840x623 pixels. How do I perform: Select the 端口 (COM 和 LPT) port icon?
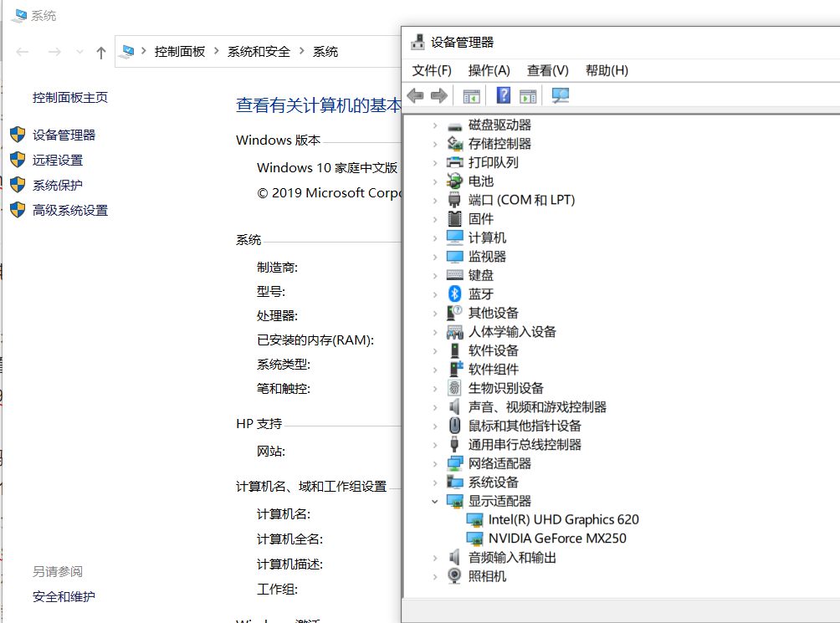pyautogui.click(x=455, y=200)
